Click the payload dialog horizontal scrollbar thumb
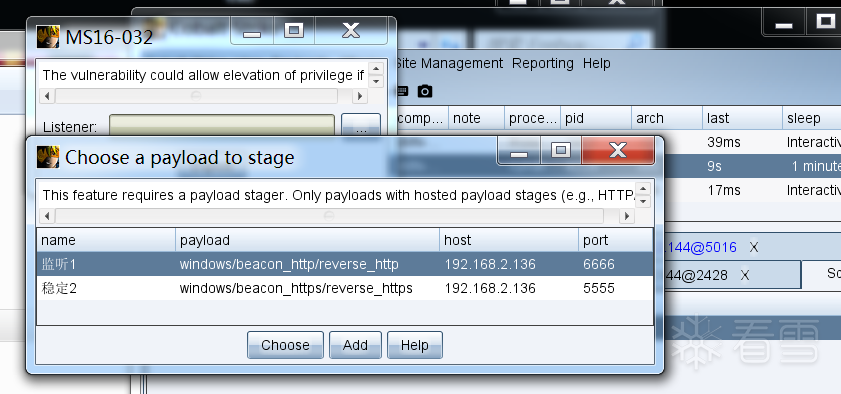This screenshot has height=394, width=841. [329, 216]
